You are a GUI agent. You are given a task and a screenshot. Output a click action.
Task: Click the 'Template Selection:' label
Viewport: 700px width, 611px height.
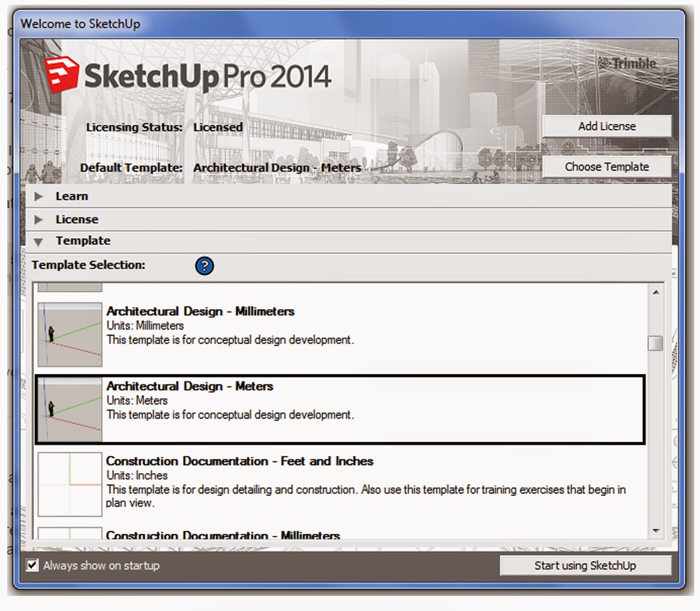click(x=88, y=265)
